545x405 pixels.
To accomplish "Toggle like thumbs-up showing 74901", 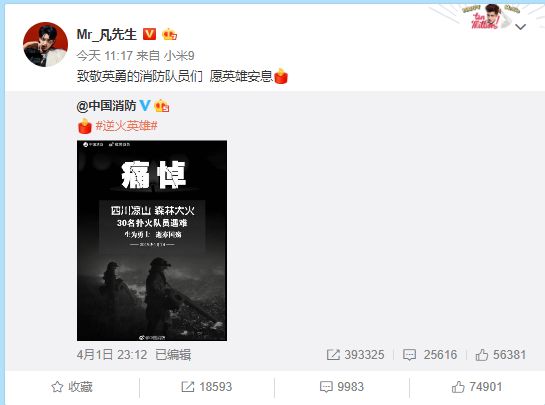I will pos(477,387).
